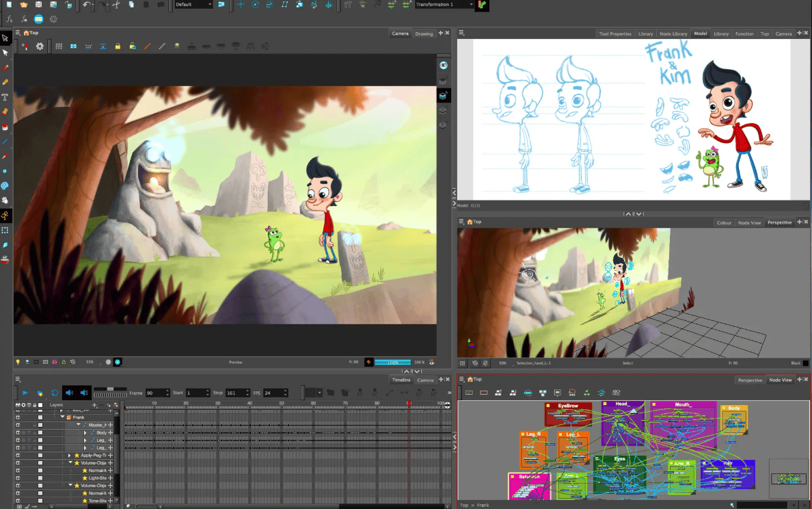The width and height of the screenshot is (812, 509).
Task: Click the Black background colour swatch
Action: click(805, 363)
